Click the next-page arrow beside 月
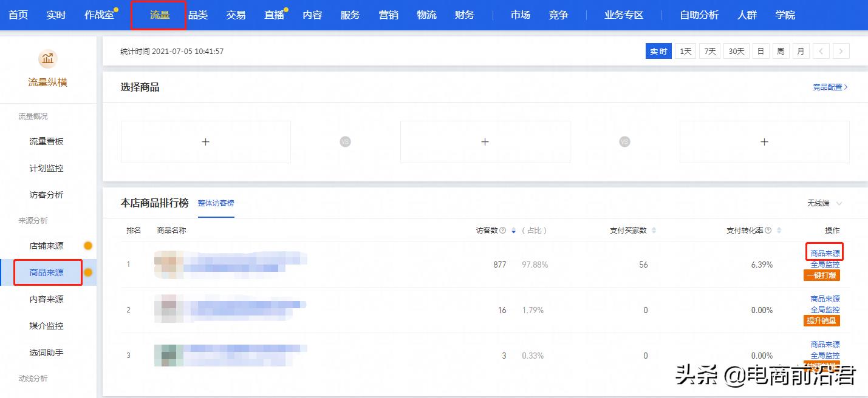Viewport: 868px width, 398px height. (841, 51)
